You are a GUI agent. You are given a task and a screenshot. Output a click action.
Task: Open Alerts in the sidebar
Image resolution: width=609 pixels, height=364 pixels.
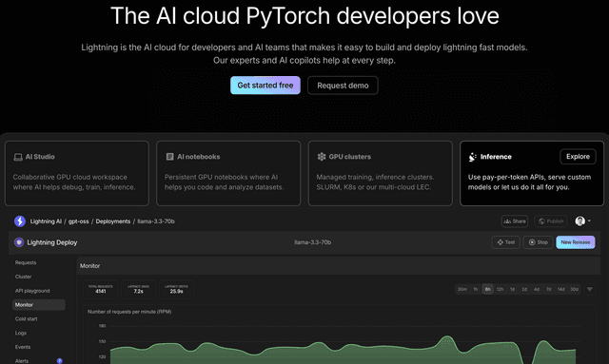[22, 361]
